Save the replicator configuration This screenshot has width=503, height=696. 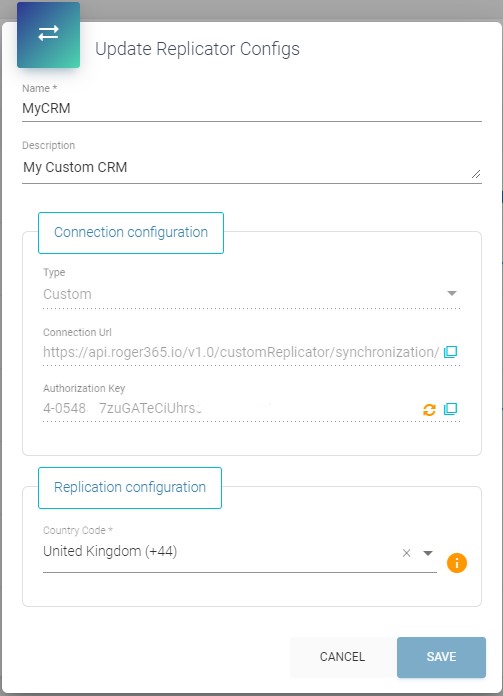click(x=441, y=657)
